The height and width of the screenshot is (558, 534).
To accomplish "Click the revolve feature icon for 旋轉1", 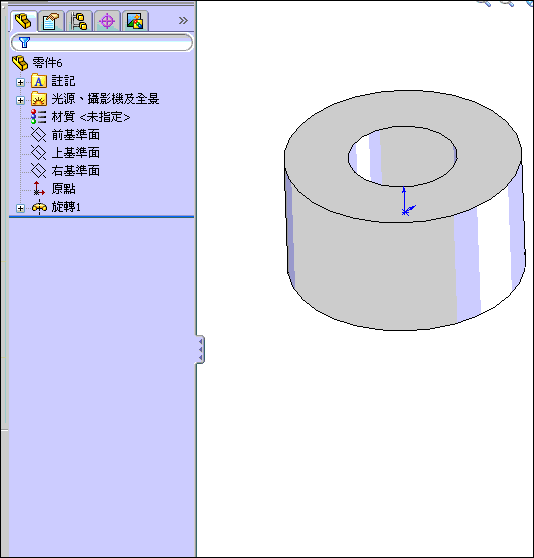I will [39, 207].
